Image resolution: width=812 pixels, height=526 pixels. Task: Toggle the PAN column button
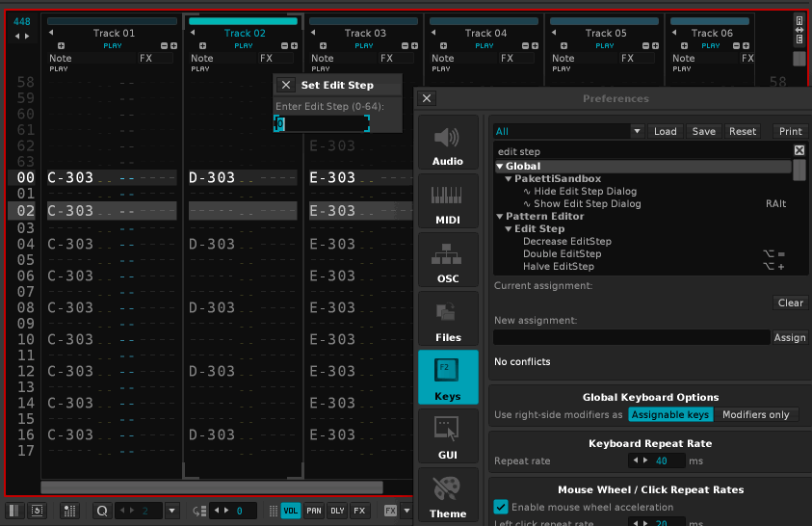314,511
